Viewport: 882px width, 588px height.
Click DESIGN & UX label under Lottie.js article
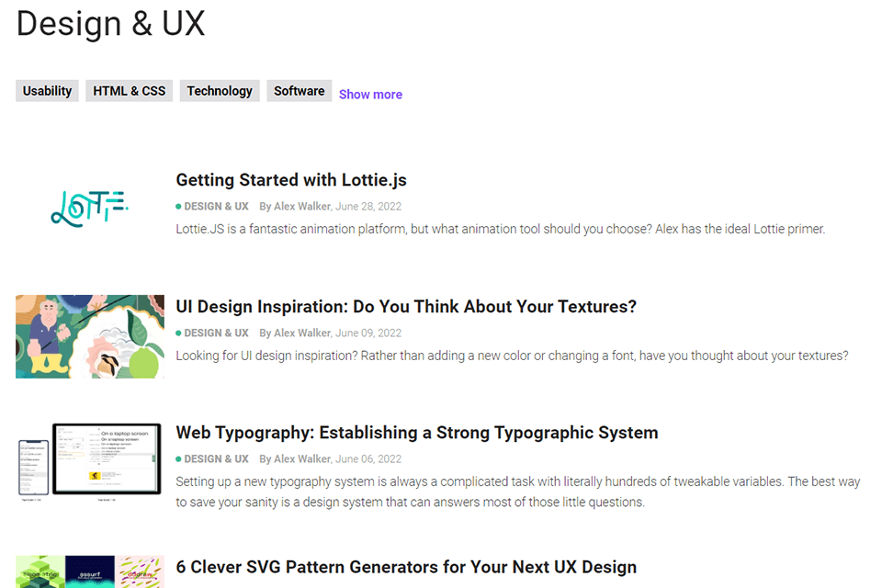click(216, 207)
